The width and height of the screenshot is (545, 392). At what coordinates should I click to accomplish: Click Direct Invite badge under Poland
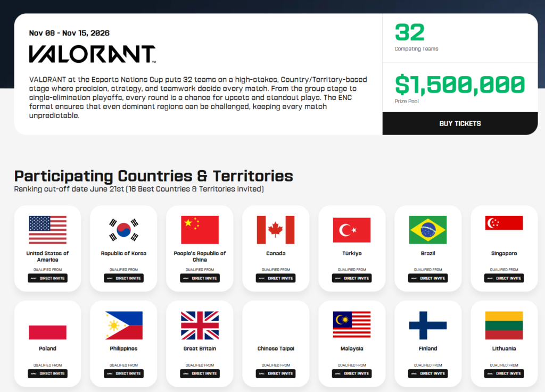[47, 373]
